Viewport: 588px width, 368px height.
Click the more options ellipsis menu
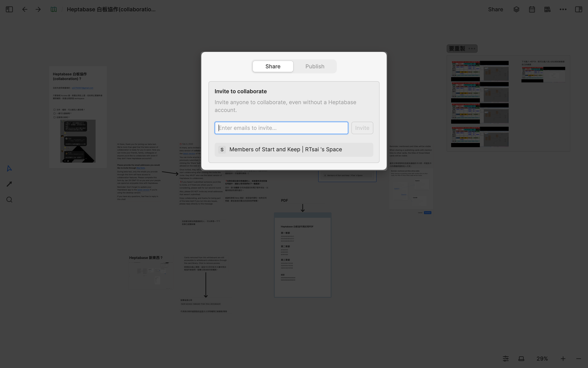[563, 9]
